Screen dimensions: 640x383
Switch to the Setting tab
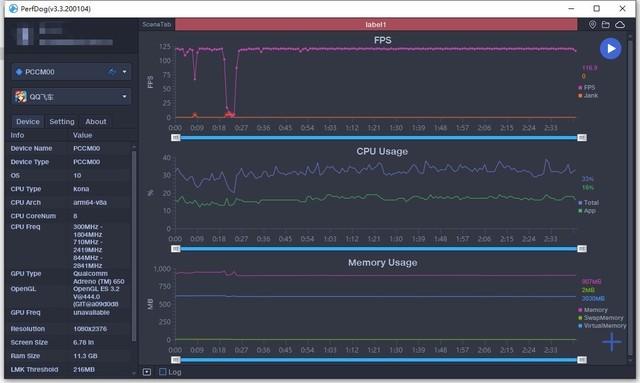(x=62, y=122)
